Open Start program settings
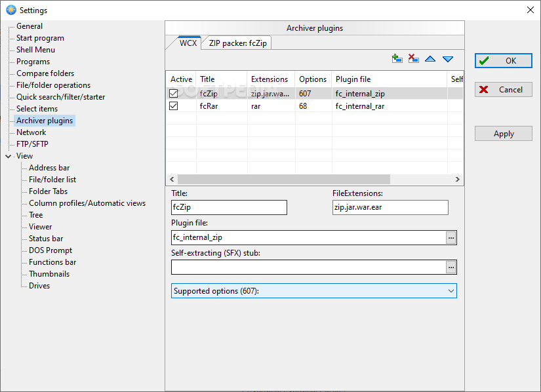Image resolution: width=541 pixels, height=392 pixels. point(40,38)
